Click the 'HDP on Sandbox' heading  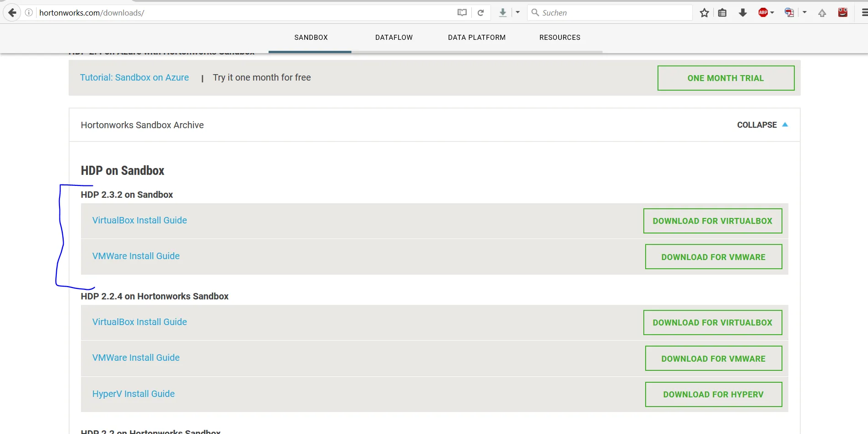[x=123, y=171]
